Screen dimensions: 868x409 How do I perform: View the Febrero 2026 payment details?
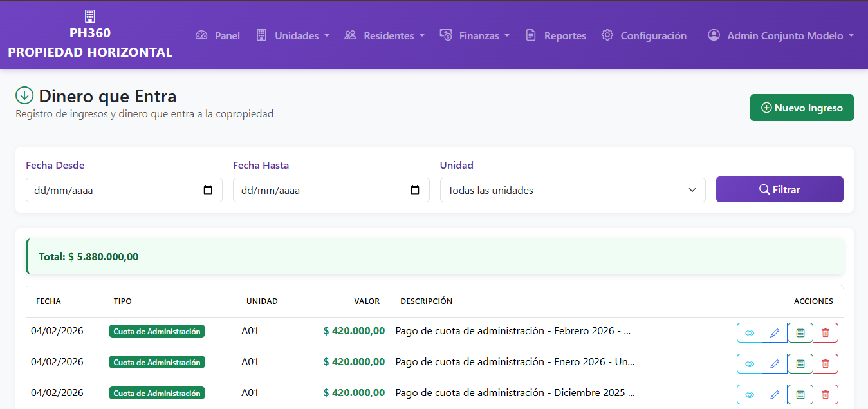749,333
